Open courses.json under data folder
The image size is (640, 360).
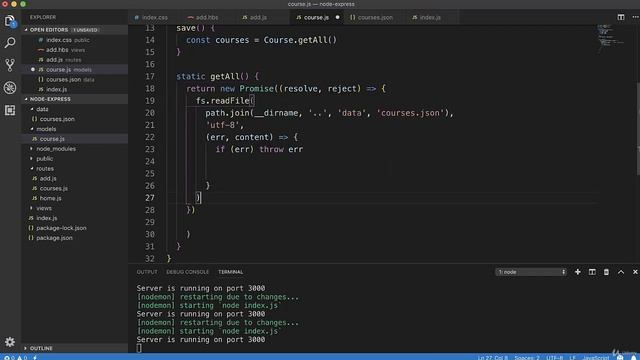75,119
